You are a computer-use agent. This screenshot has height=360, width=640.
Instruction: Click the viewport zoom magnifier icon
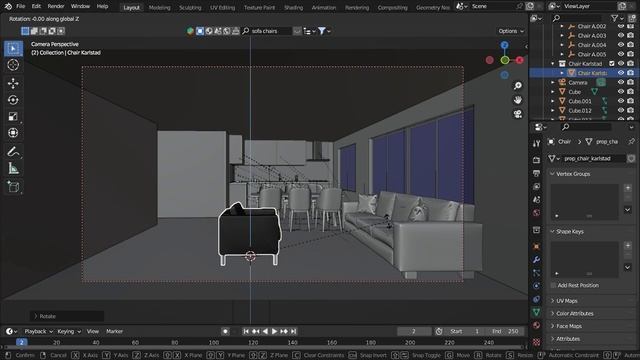(x=518, y=86)
